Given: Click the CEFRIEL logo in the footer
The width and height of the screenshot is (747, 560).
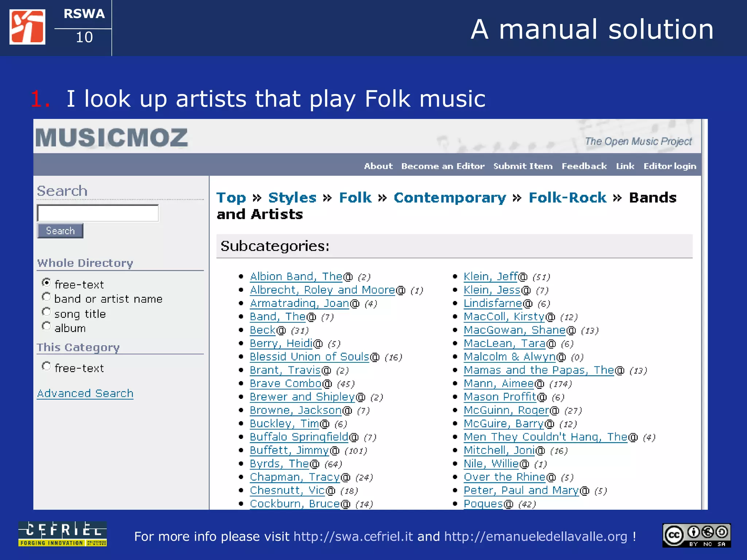Looking at the screenshot, I should click(62, 534).
